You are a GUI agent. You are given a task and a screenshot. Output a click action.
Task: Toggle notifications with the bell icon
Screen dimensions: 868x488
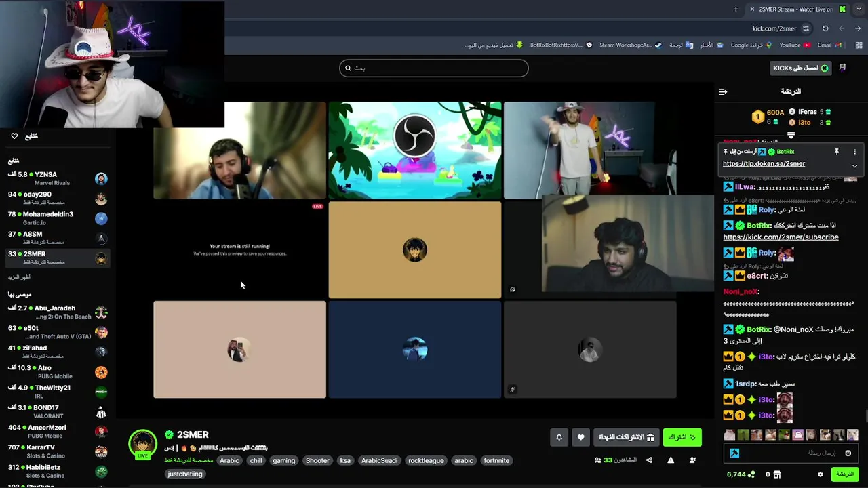click(559, 437)
